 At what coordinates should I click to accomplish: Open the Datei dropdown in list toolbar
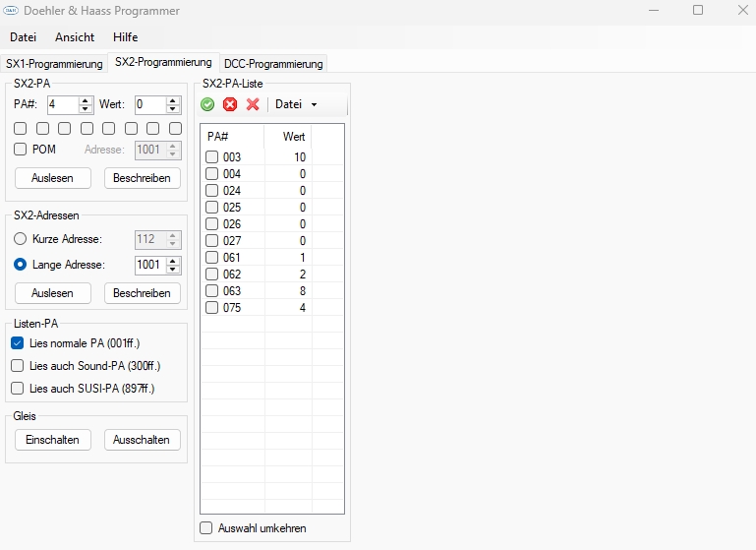[296, 104]
